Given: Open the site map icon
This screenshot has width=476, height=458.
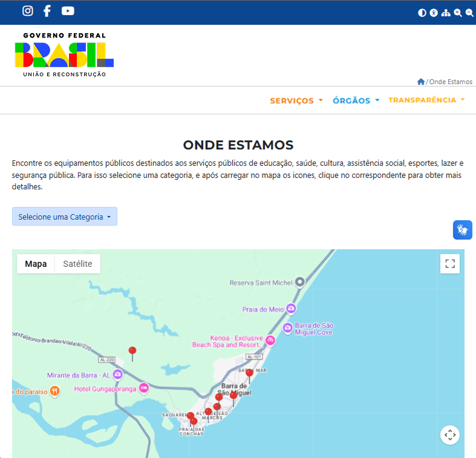Looking at the screenshot, I should (x=446, y=13).
